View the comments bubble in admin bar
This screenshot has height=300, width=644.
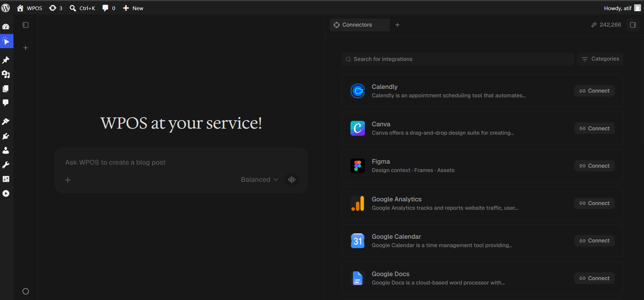[x=109, y=8]
